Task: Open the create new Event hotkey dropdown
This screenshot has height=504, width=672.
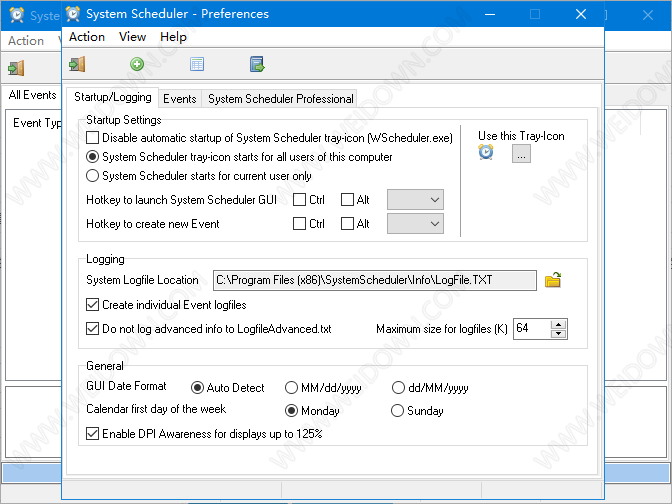Action: point(415,224)
